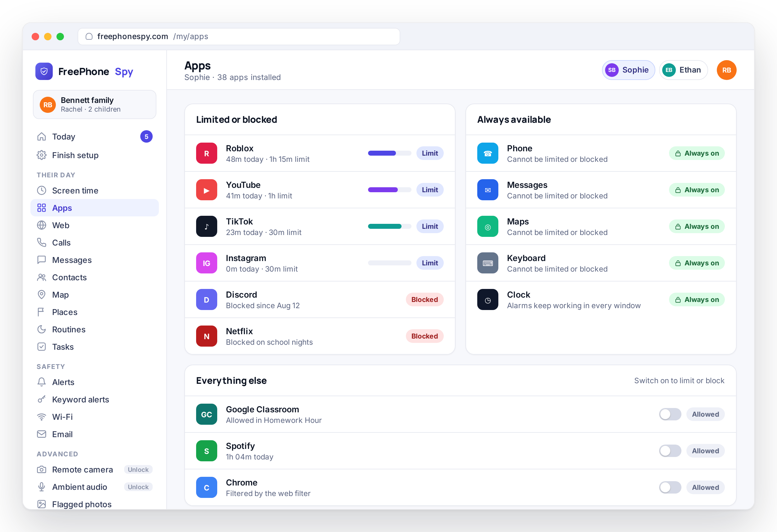
Task: Click the YouTube app icon
Action: 207,190
